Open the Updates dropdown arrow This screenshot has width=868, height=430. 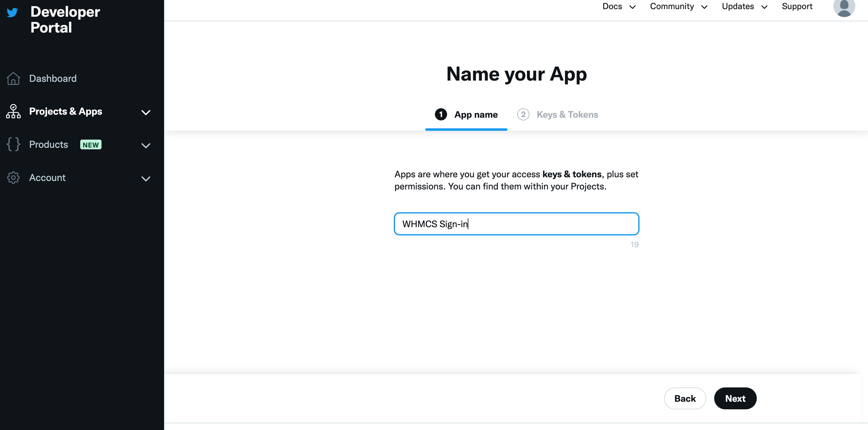pyautogui.click(x=764, y=7)
